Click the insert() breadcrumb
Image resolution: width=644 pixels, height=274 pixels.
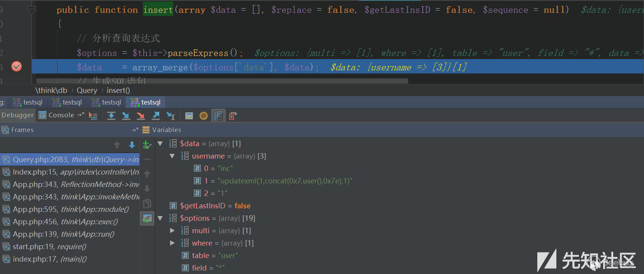coord(118,91)
